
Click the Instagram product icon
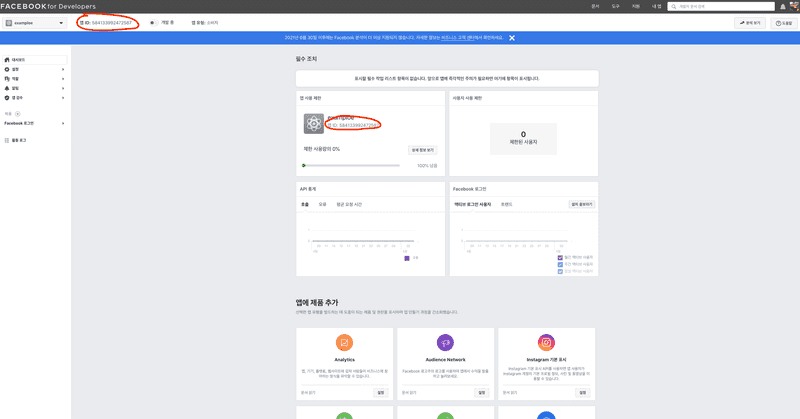tap(546, 342)
